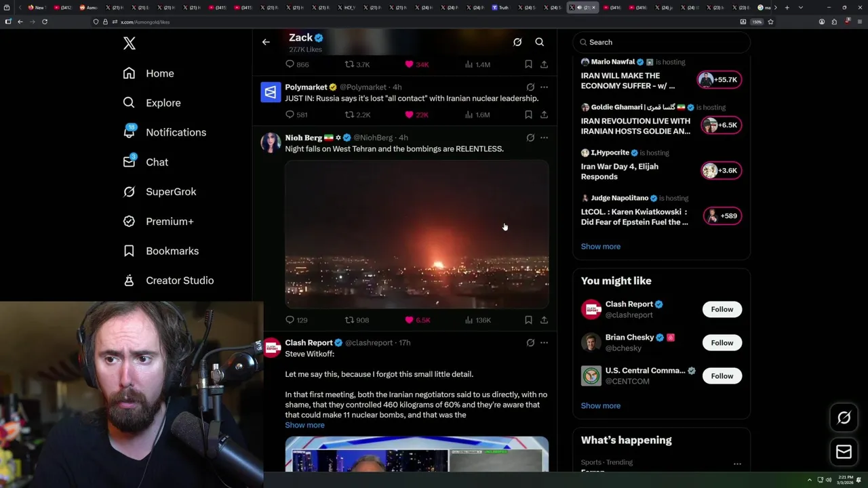Reply to the Polymarket post
The height and width of the screenshot is (488, 868).
[x=290, y=115]
